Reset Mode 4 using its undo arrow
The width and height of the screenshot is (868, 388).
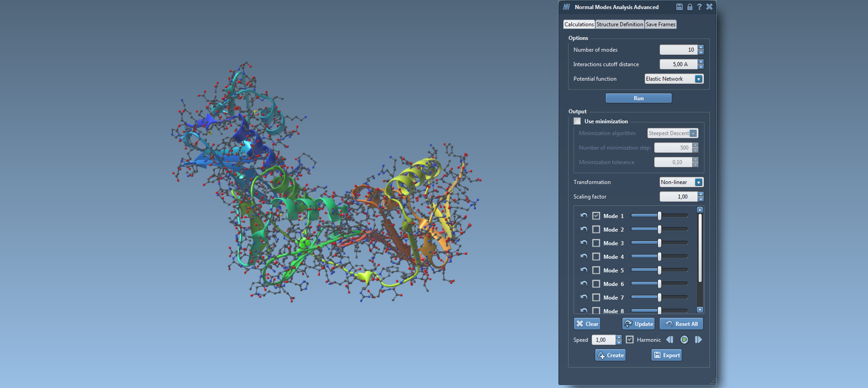pos(584,257)
